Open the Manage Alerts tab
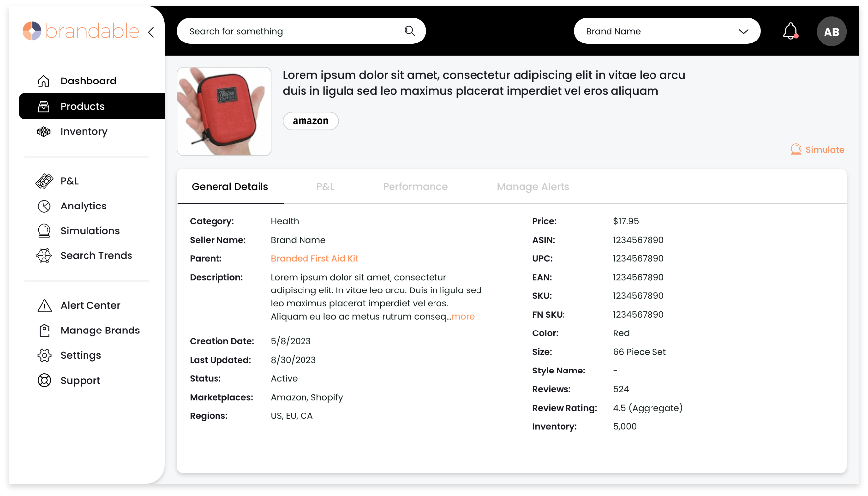The image size is (868, 496). 533,187
